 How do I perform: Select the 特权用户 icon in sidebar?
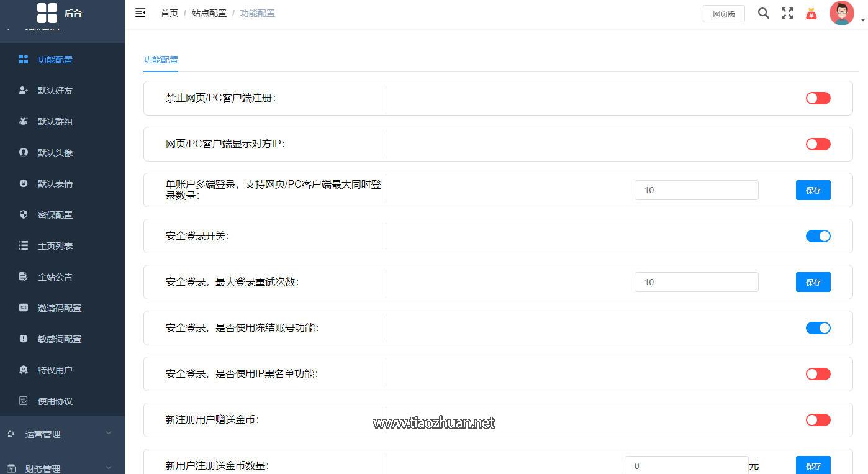tap(23, 370)
